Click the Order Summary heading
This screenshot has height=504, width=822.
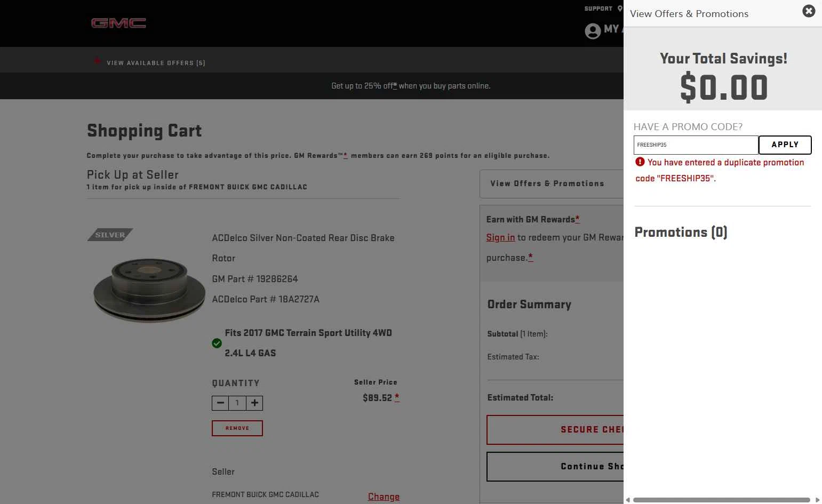tap(529, 305)
